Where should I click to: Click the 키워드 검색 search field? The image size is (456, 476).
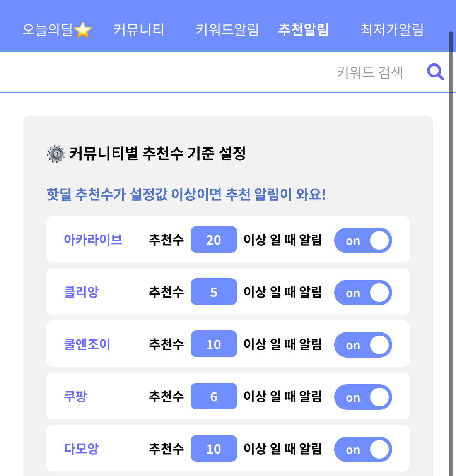369,72
